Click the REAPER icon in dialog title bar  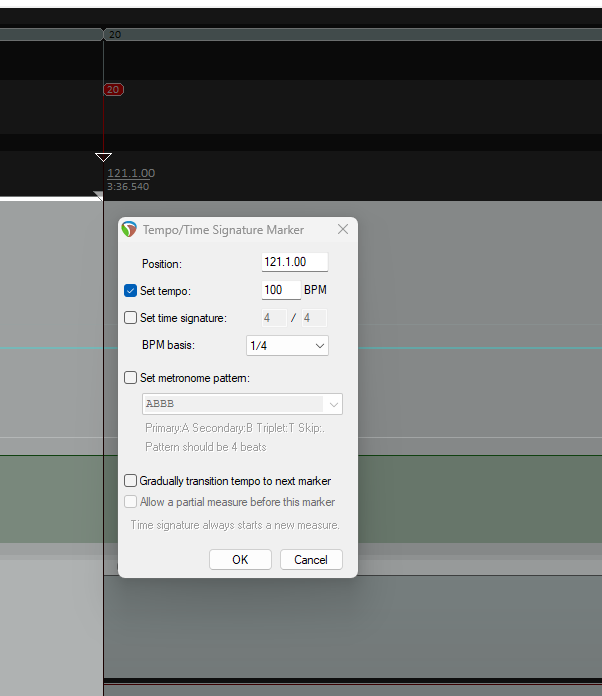point(129,230)
